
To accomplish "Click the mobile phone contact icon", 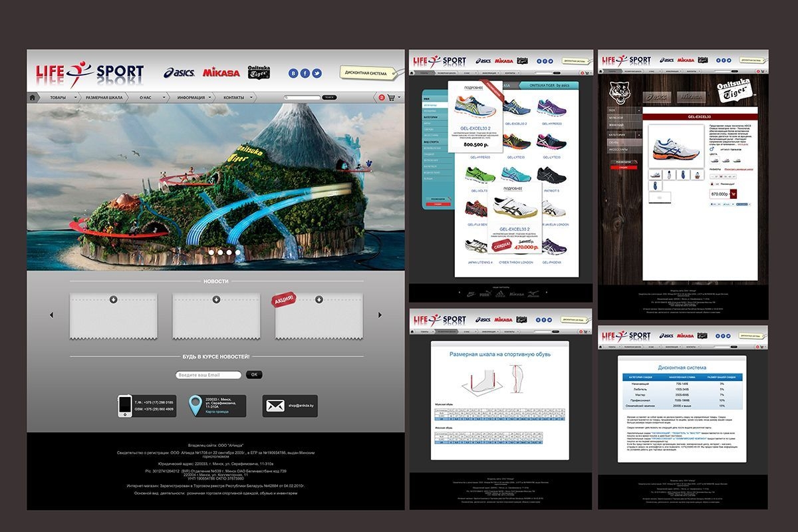I will pos(125,405).
